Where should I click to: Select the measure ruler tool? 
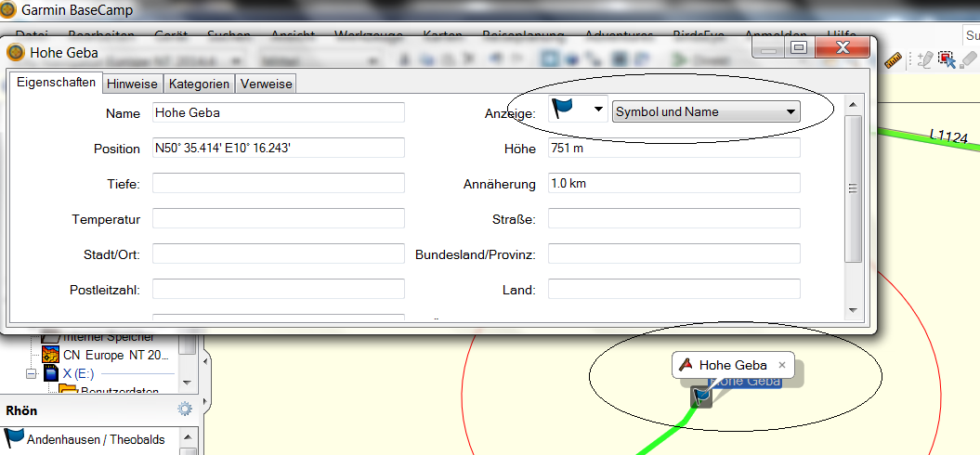pyautogui.click(x=894, y=59)
